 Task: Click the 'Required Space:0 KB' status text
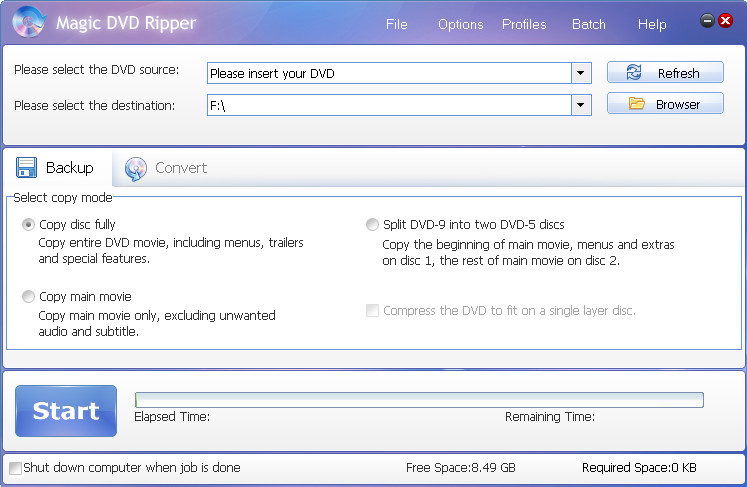coord(639,467)
